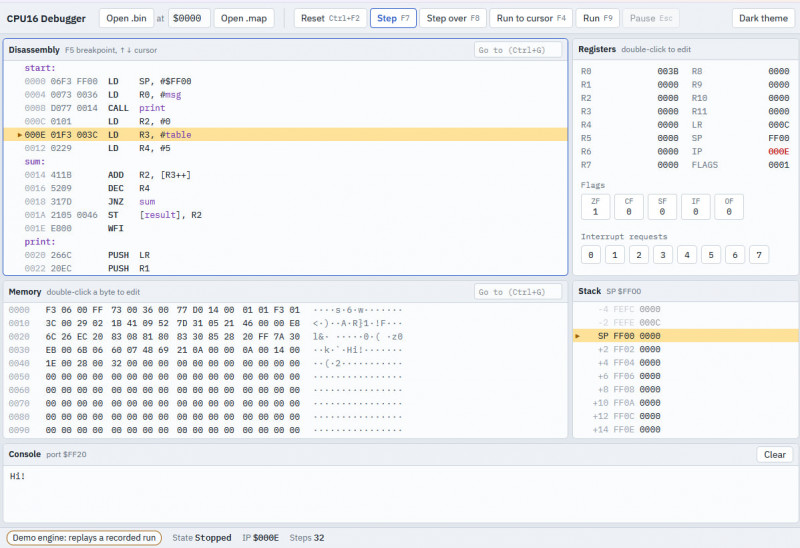Image resolution: width=800 pixels, height=548 pixels.
Task: Open a .map file
Action: tap(244, 18)
